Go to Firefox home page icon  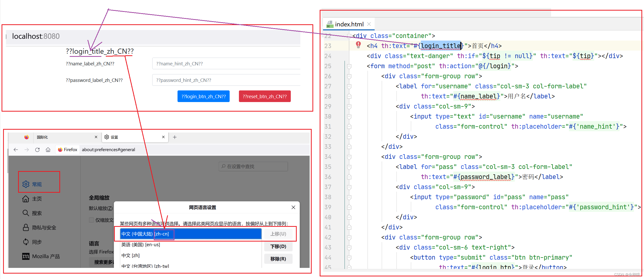coord(48,150)
